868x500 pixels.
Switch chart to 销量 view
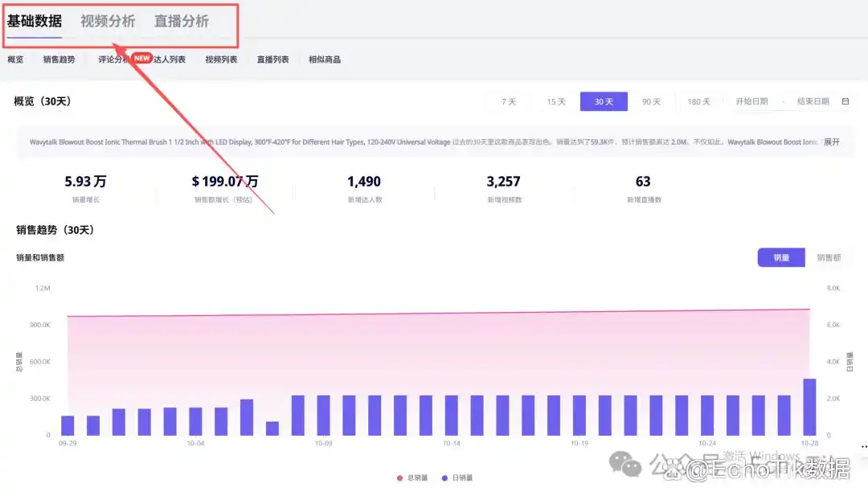[x=781, y=258]
